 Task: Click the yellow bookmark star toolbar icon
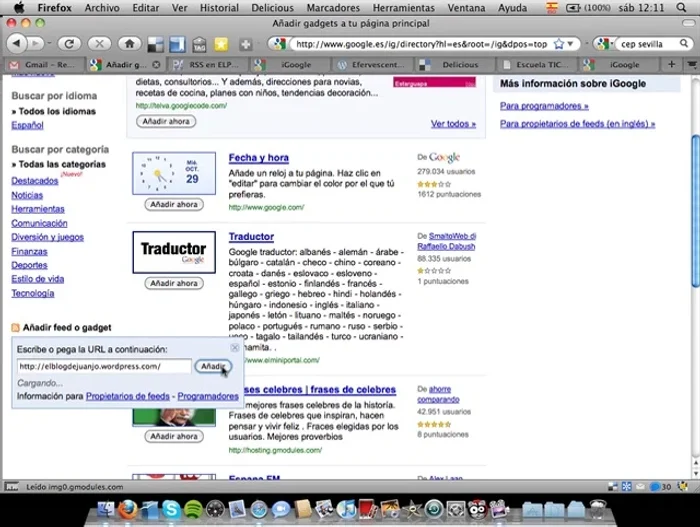pos(220,44)
